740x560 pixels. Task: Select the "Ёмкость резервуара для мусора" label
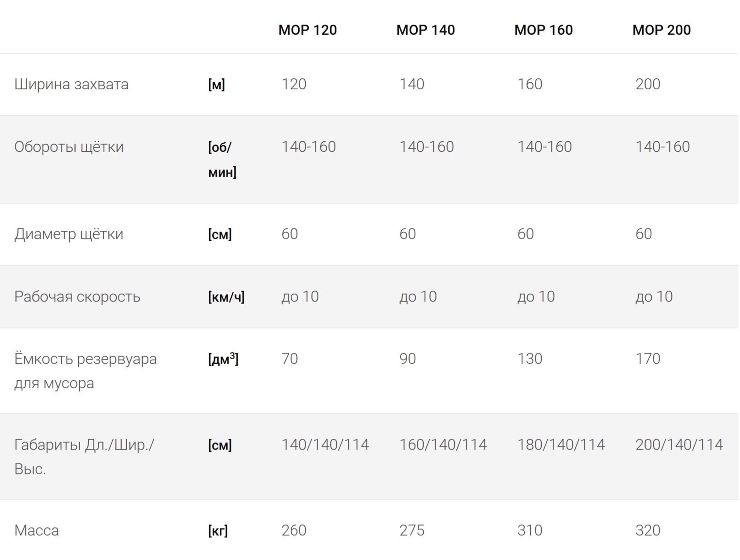coord(85,371)
